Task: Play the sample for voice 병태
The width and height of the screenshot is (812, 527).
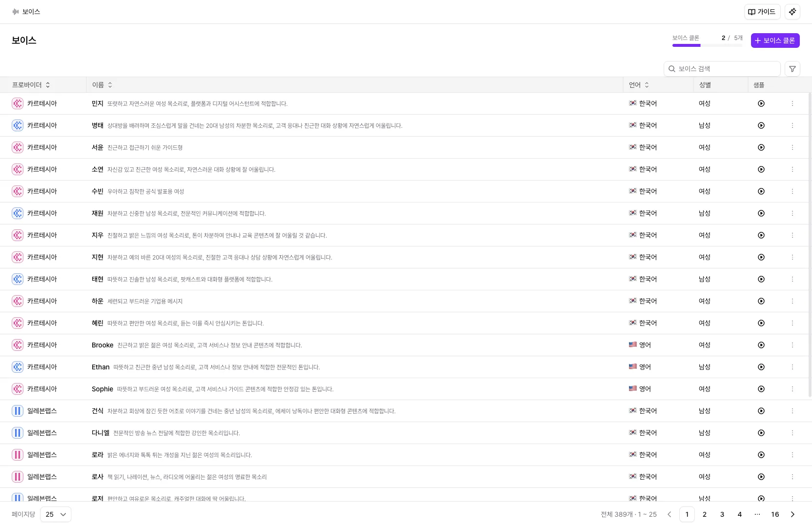Action: pos(761,125)
